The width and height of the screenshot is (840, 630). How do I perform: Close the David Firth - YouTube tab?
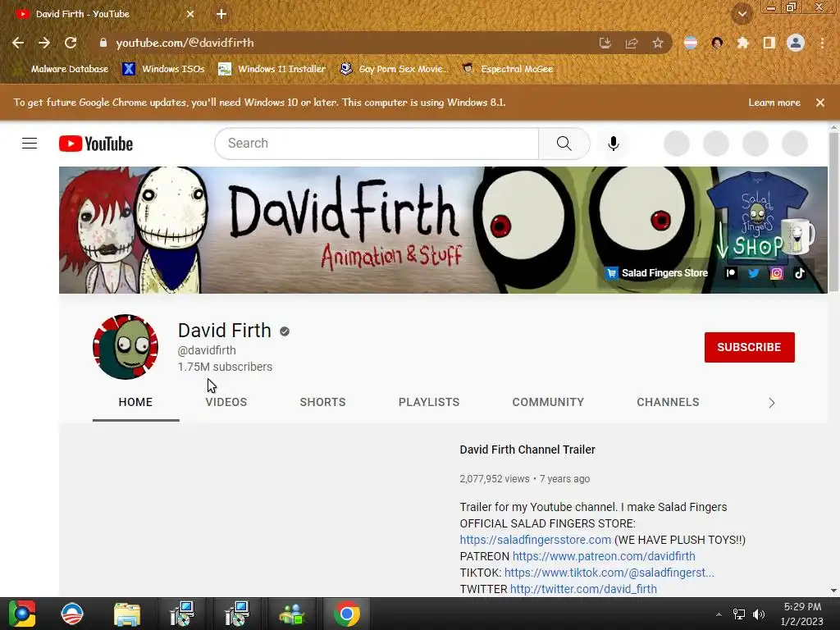tap(190, 15)
